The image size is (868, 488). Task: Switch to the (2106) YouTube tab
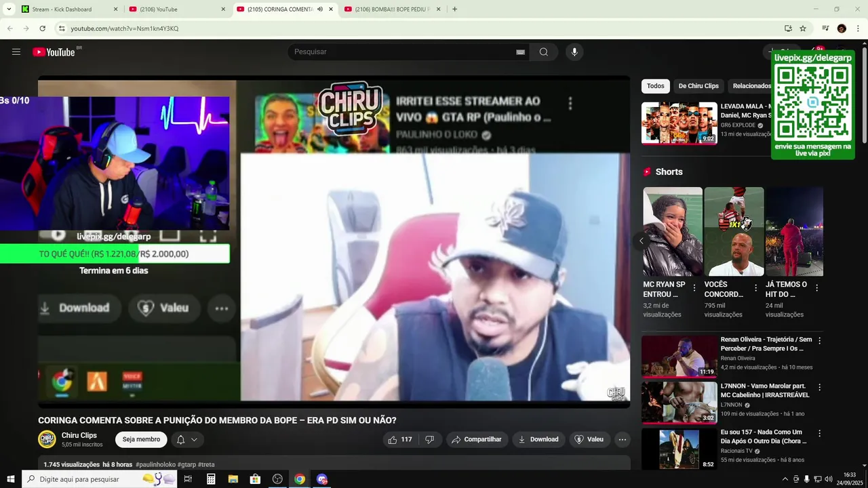coord(170,9)
